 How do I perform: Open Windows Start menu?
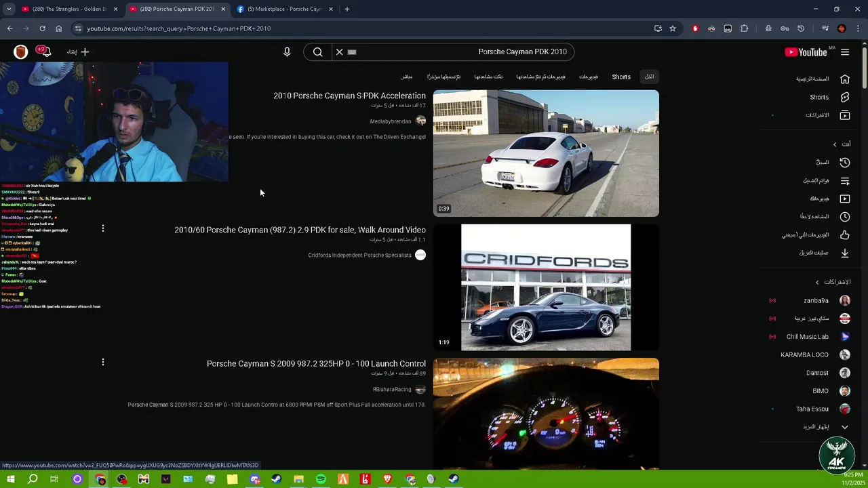point(10,479)
